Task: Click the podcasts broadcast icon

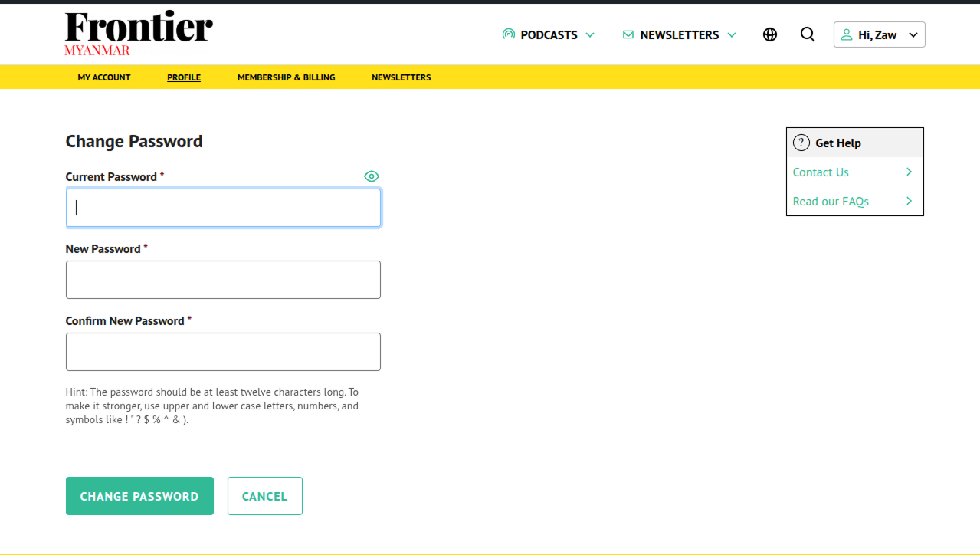Action: point(508,34)
